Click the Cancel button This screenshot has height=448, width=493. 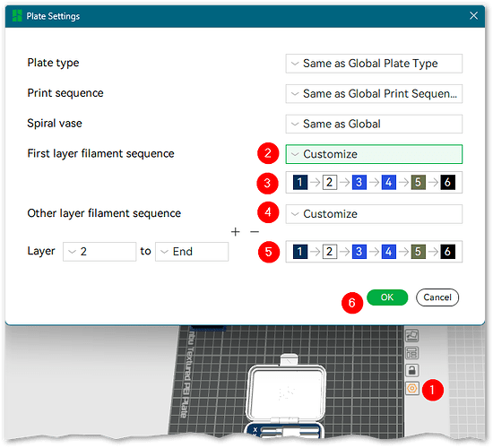(437, 297)
